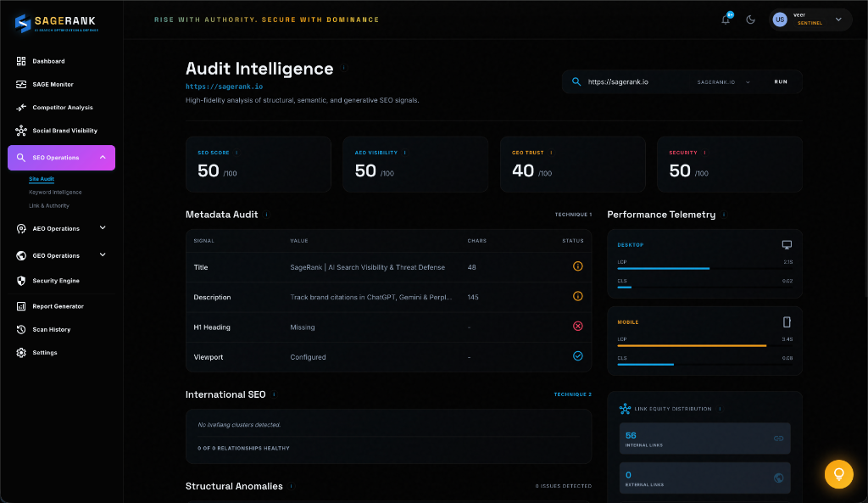Screen dimensions: 868x503
Task: Click the Desktop LCP progress bar
Action: (x=704, y=269)
